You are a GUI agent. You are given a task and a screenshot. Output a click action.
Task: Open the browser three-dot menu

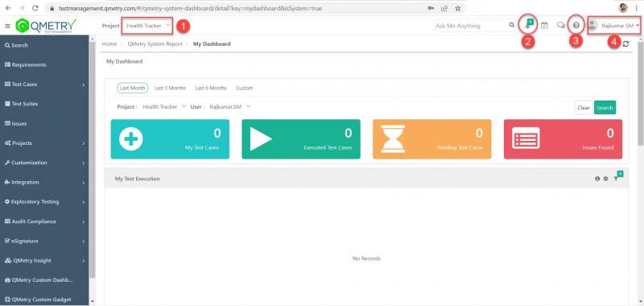point(636,8)
